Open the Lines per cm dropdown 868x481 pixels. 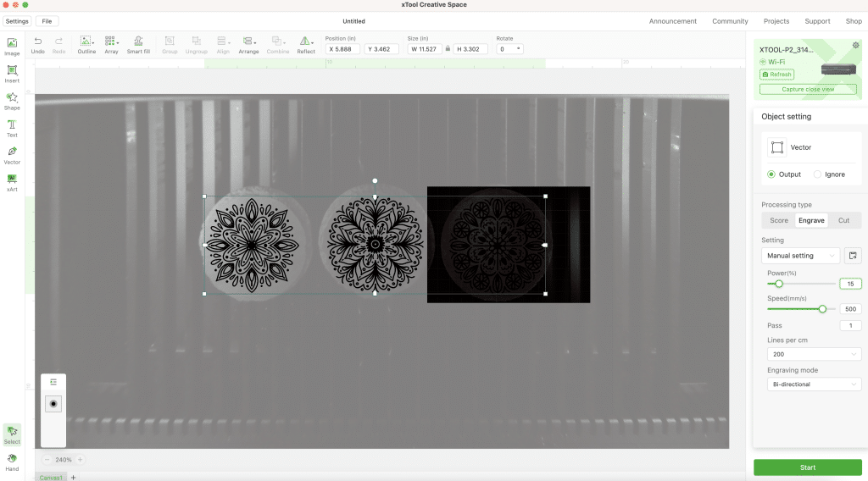coord(814,354)
